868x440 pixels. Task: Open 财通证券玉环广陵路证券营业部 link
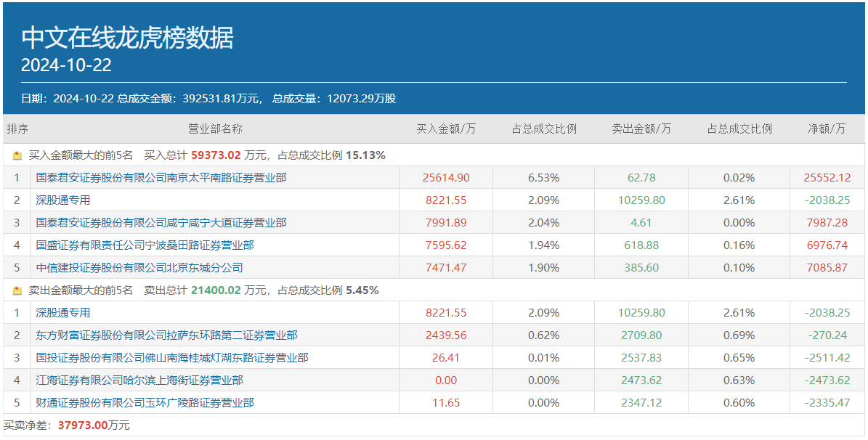pos(145,403)
